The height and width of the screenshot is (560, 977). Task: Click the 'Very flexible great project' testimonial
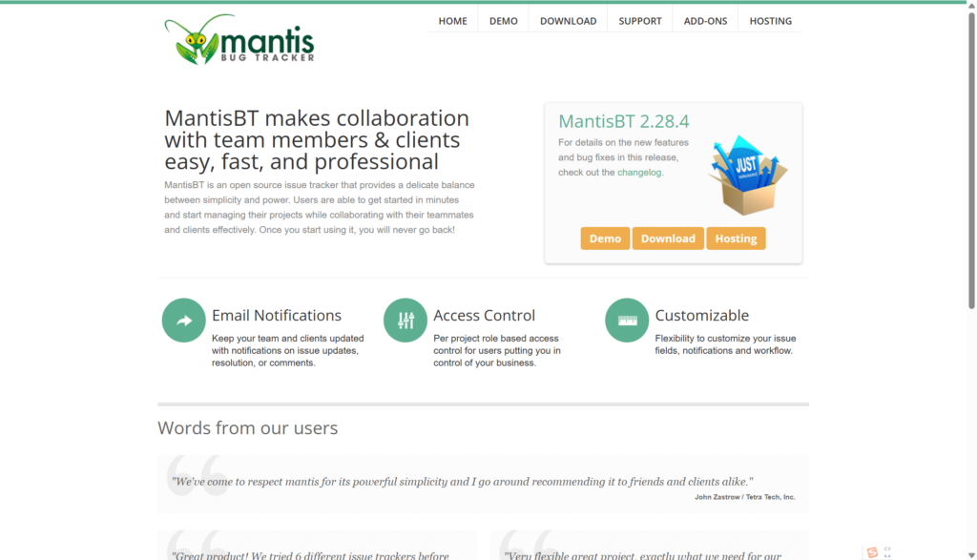(x=642, y=555)
